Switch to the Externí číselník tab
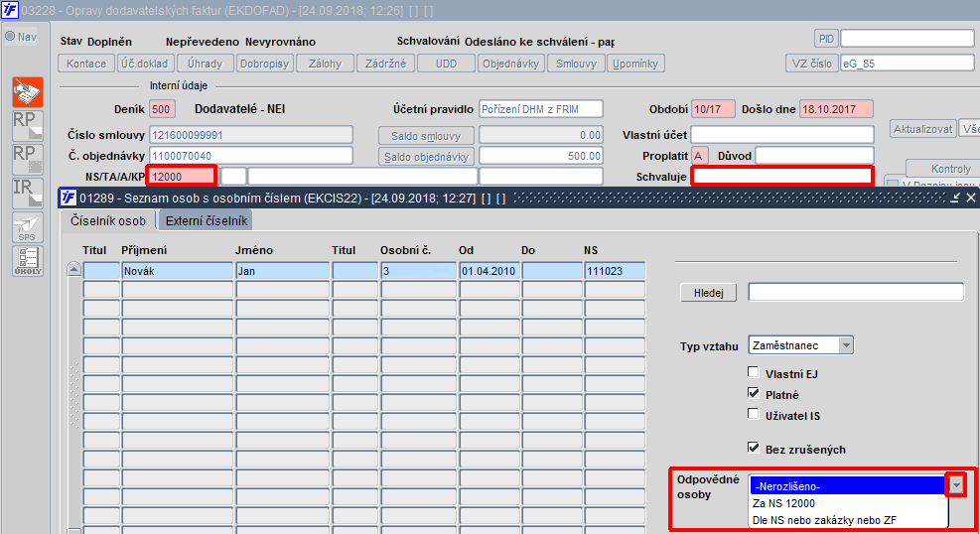980x534 pixels. pyautogui.click(x=207, y=220)
